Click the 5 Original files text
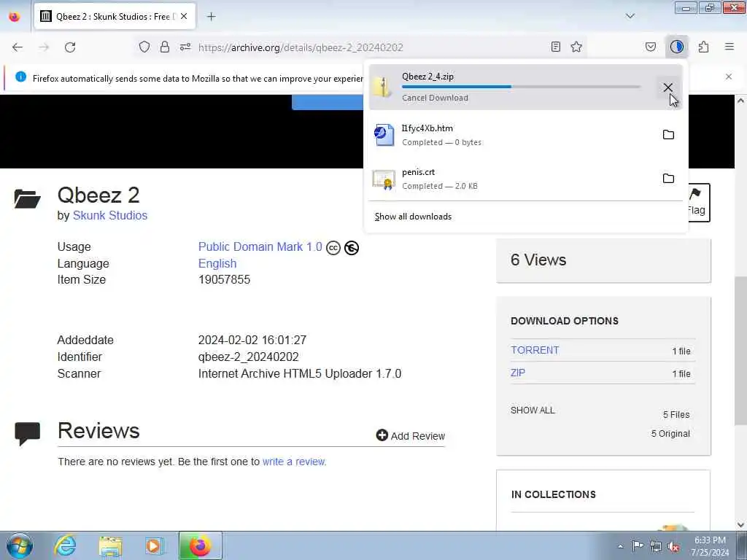The width and height of the screenshot is (747, 560). click(x=670, y=433)
